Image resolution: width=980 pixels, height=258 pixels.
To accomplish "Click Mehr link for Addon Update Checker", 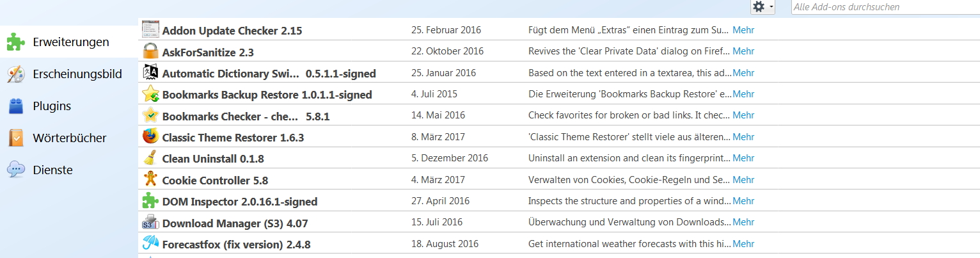I will tap(743, 29).
